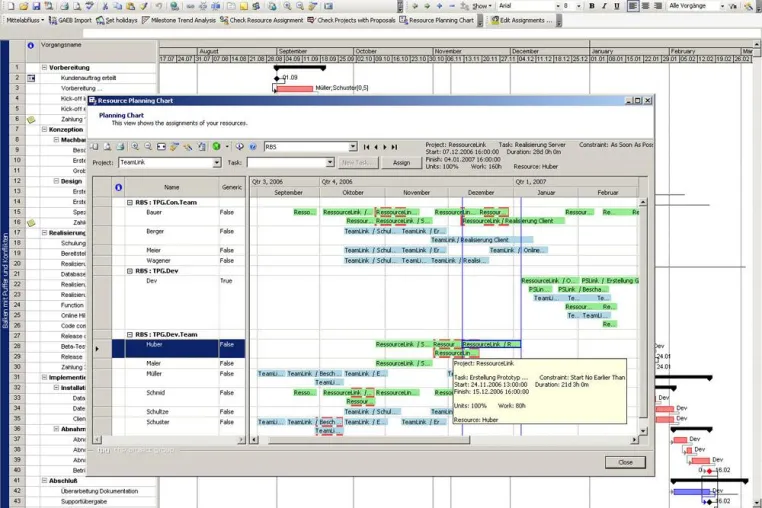The image size is (762, 508).
Task: Go to the previous item with the left arrow
Action: [376, 147]
